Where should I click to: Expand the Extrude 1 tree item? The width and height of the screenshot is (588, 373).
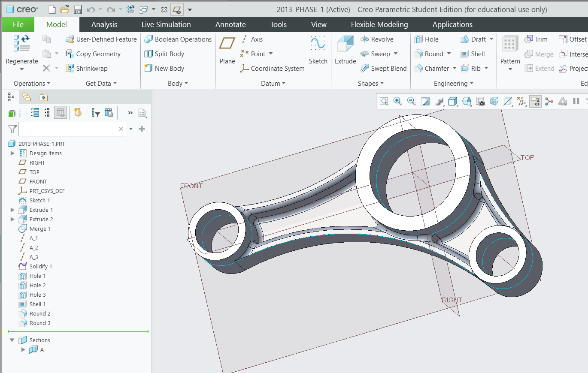(x=12, y=210)
